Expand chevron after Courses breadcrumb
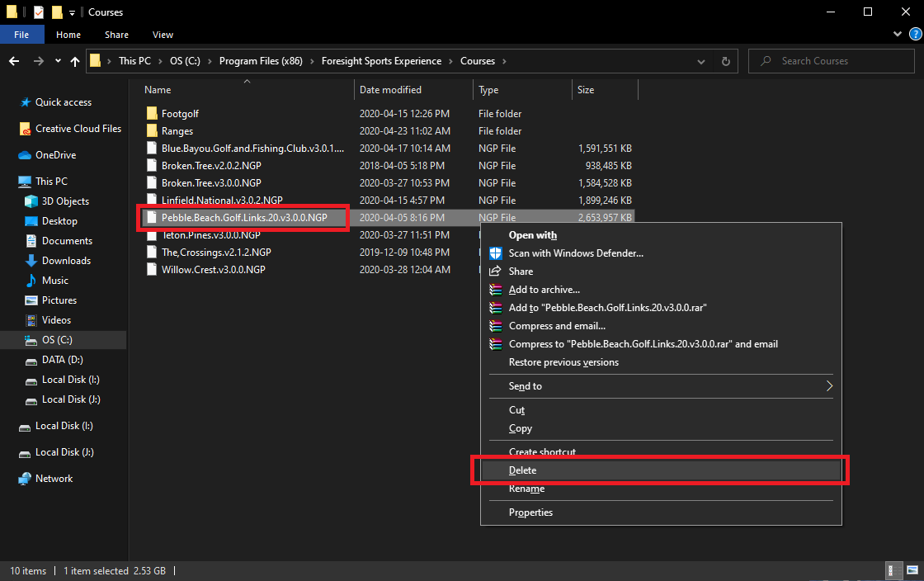Screen dimensions: 924x581 point(504,61)
